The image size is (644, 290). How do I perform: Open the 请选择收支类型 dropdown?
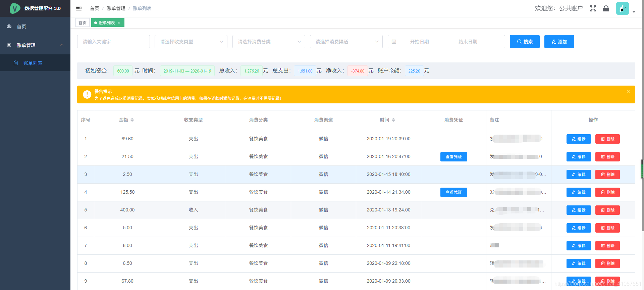coord(191,42)
